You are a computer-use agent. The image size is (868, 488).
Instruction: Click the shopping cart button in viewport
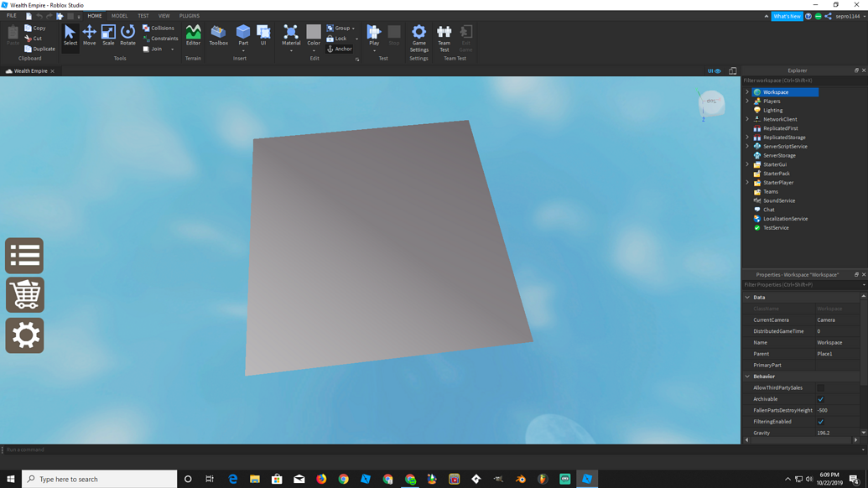tap(24, 295)
